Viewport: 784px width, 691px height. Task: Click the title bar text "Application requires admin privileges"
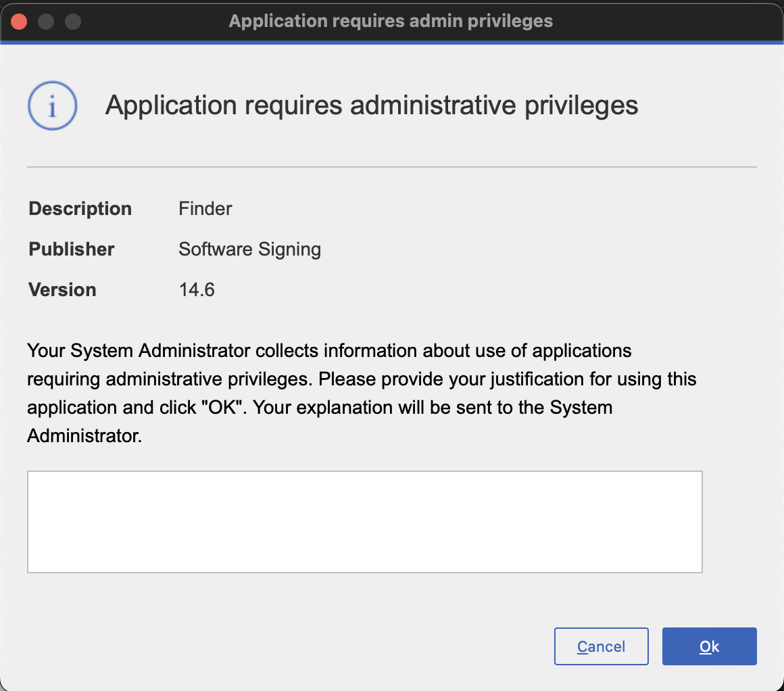pyautogui.click(x=391, y=21)
